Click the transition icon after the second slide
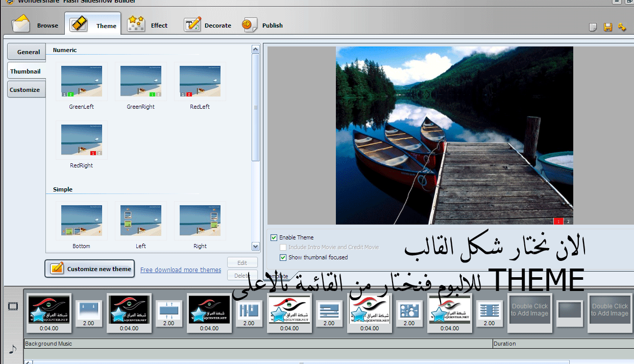 [169, 313]
